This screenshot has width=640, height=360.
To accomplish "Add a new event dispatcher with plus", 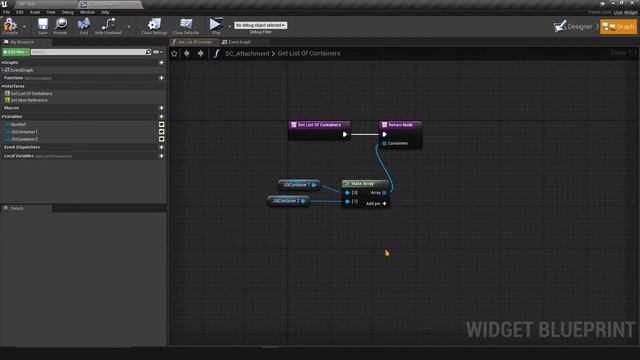I will coord(161,147).
